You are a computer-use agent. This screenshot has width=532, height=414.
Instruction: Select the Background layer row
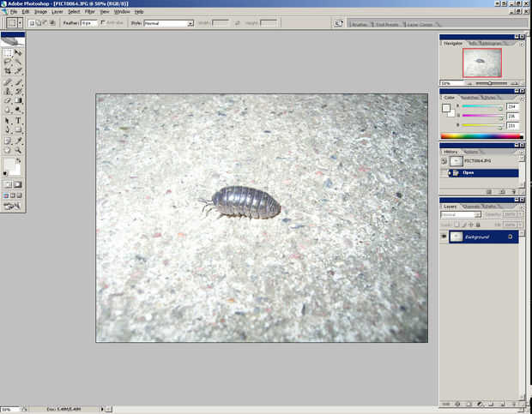(x=483, y=237)
